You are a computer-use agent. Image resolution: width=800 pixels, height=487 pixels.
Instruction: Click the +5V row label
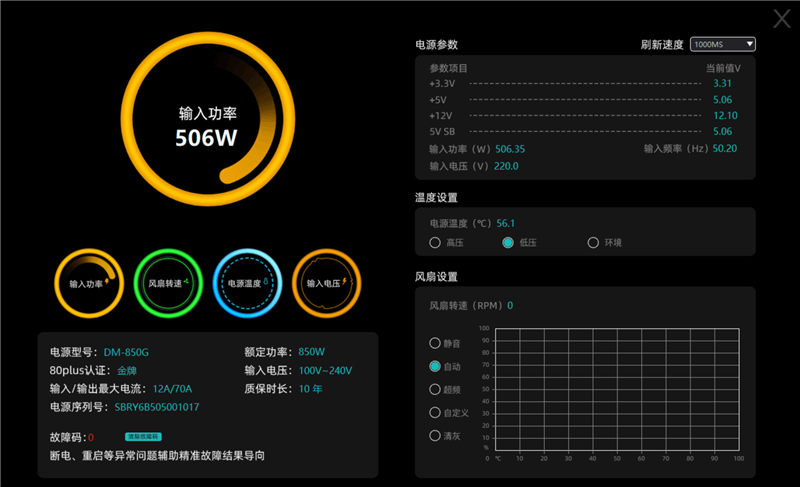tap(438, 100)
